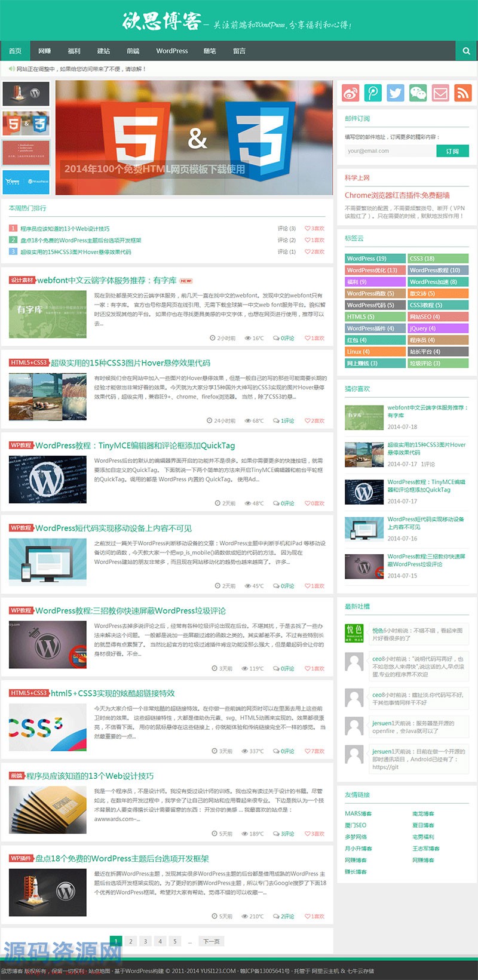
Task: Open the Tencent Weibo social icon
Action: click(x=373, y=93)
